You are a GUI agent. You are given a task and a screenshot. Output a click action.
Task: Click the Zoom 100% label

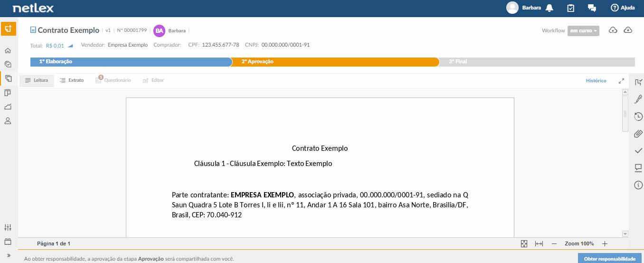(x=579, y=244)
